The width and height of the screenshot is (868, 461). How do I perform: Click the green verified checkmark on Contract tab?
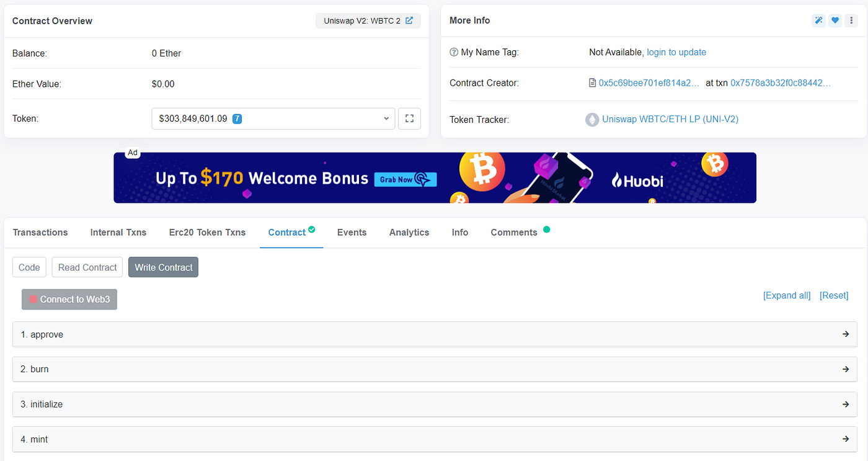(x=311, y=229)
